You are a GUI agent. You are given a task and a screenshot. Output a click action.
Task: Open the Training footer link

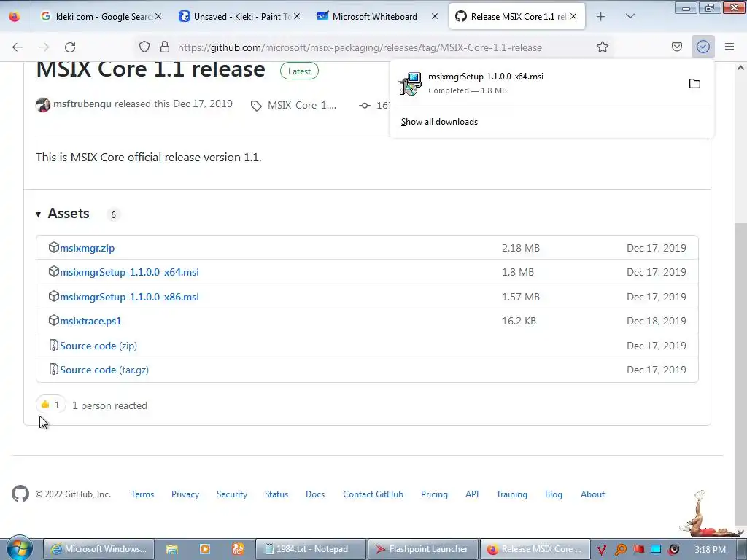511,494
